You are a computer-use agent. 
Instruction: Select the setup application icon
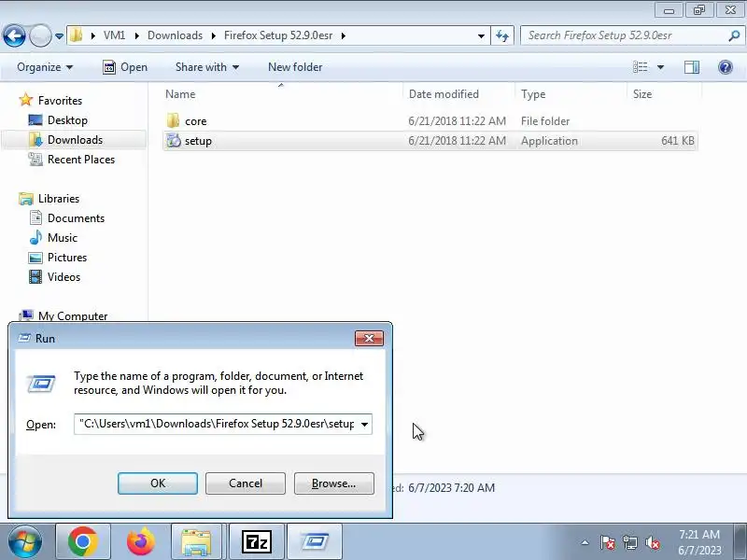click(x=174, y=141)
